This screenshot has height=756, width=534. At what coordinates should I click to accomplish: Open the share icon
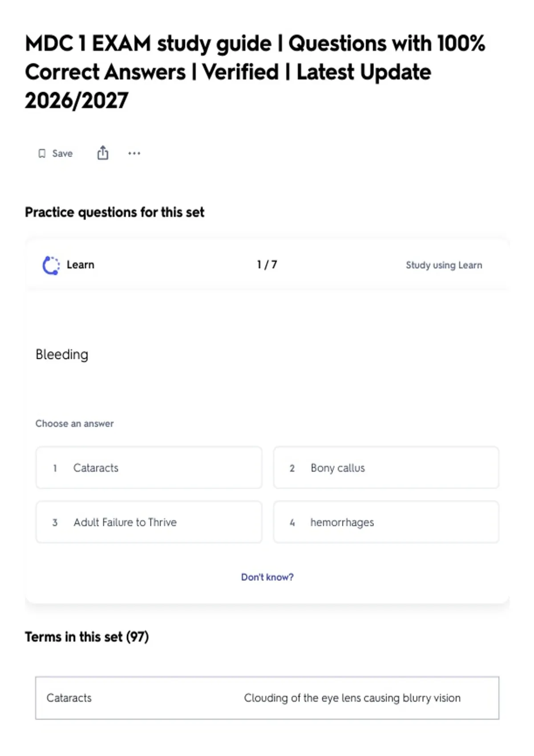(103, 153)
